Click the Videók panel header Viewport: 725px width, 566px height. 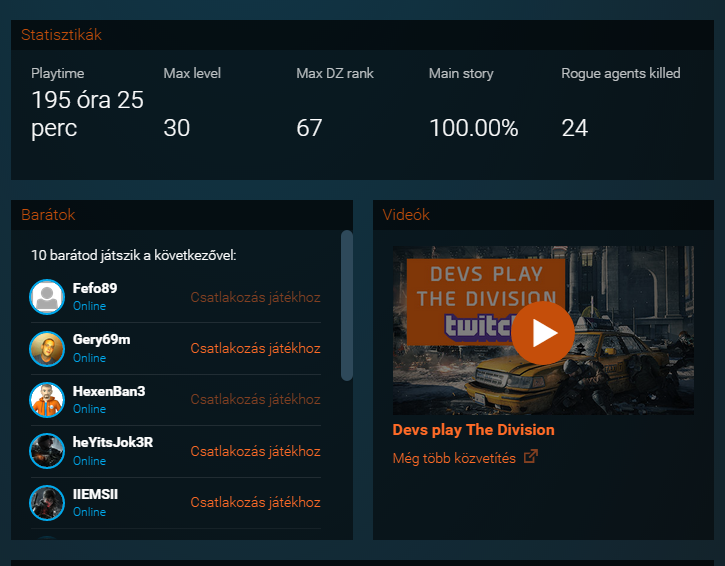click(543, 215)
